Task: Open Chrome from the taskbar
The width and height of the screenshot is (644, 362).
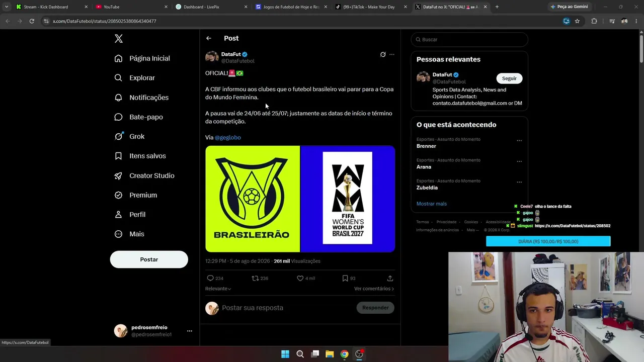Action: point(344,354)
